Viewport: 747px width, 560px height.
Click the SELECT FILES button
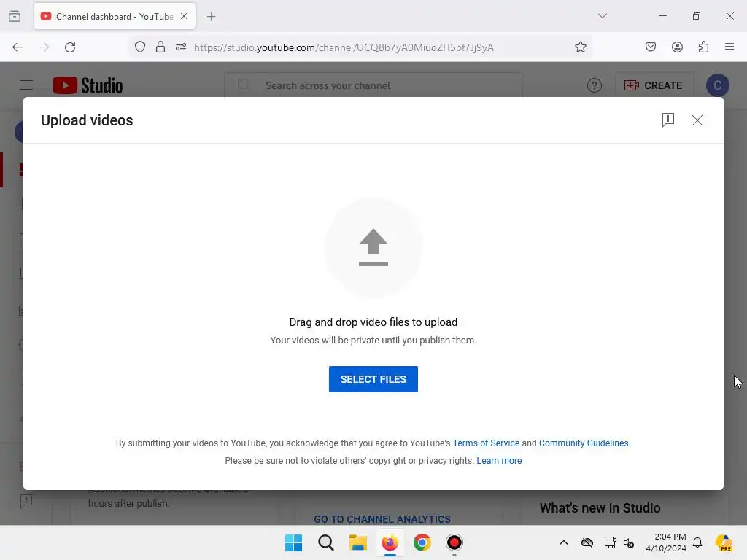(x=373, y=379)
